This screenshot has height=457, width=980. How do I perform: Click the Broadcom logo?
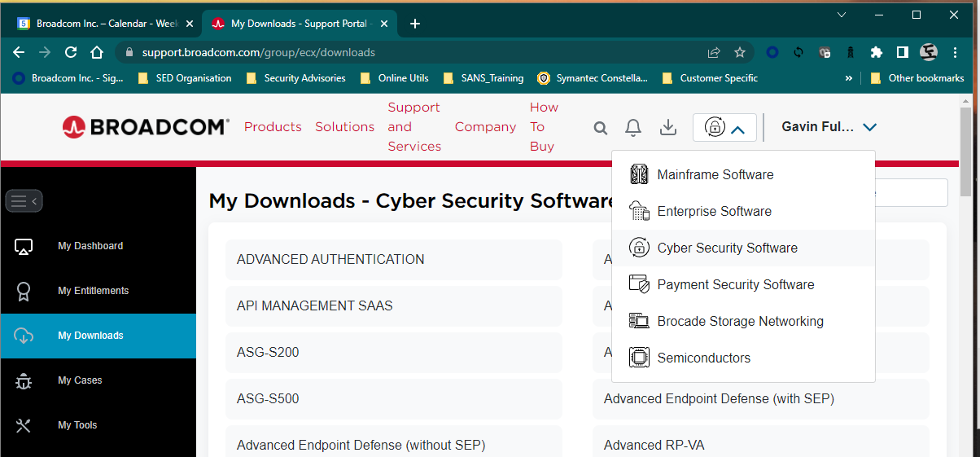[146, 126]
